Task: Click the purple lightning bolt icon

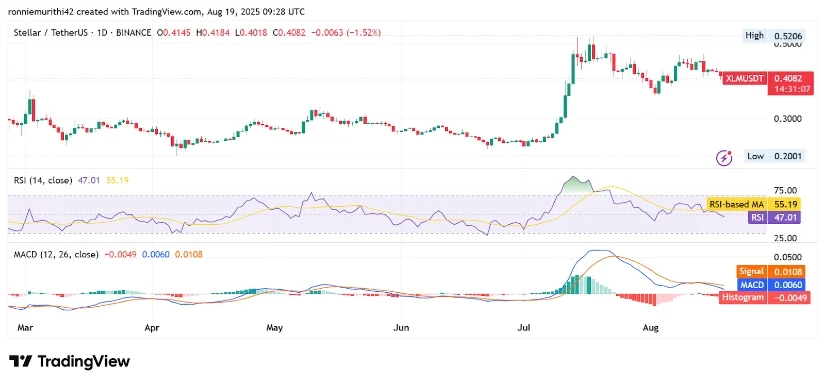Action: pyautogui.click(x=725, y=157)
